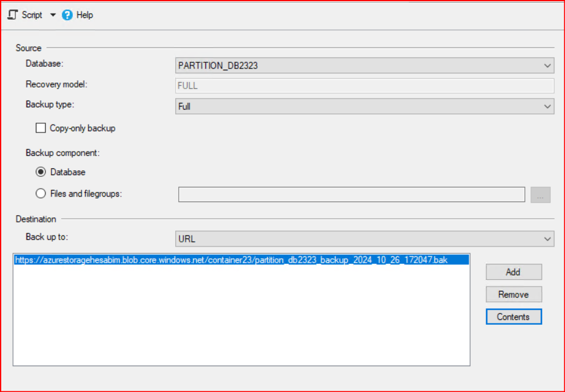Click the Script toolbar label
The height and width of the screenshot is (392, 565).
click(32, 15)
